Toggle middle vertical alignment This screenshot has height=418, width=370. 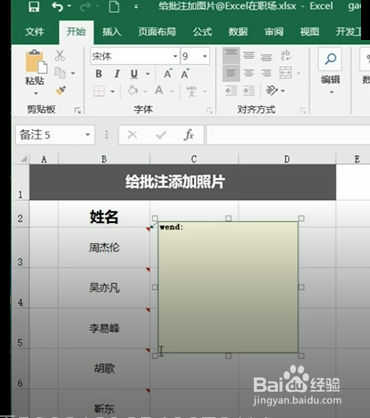coord(249,55)
